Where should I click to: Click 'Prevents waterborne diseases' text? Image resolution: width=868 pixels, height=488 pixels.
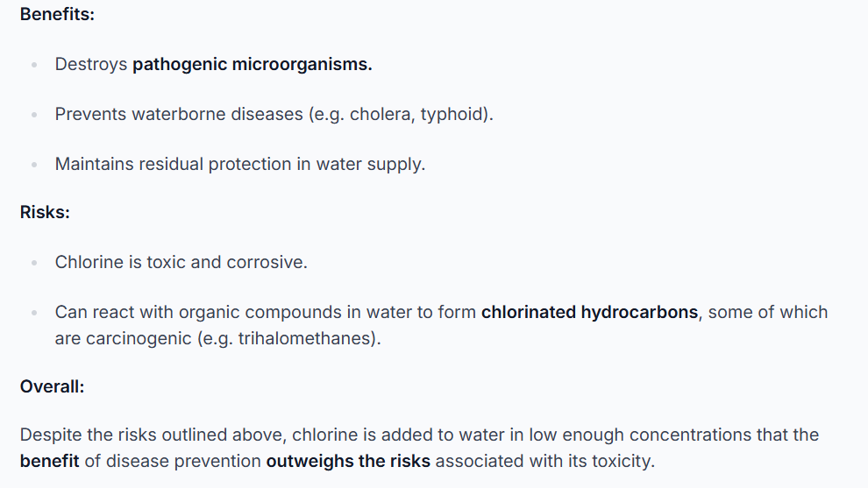coord(179,114)
